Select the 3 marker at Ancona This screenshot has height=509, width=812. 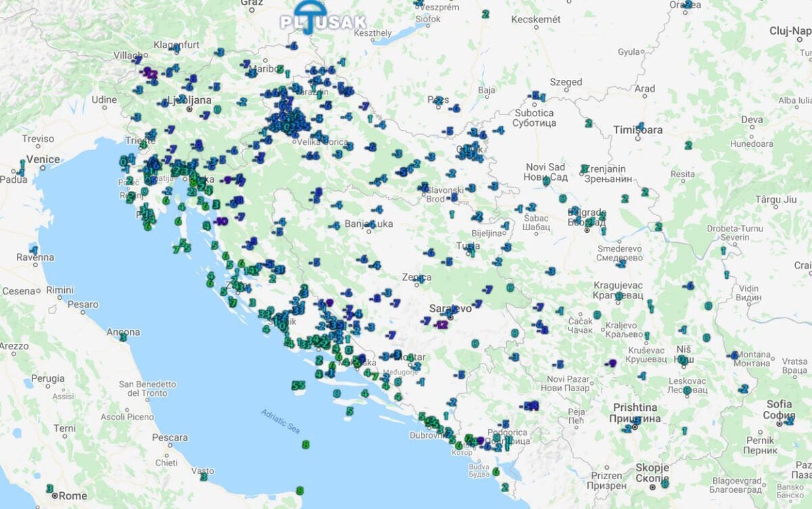coord(123,337)
